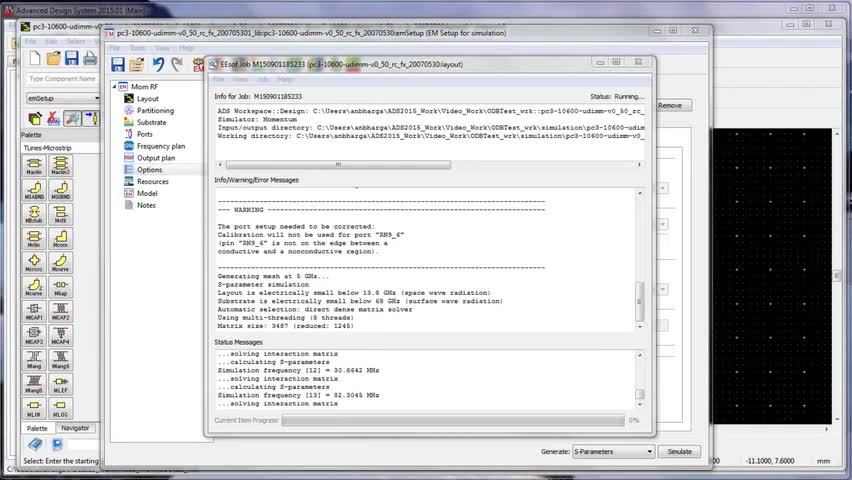Image resolution: width=852 pixels, height=480 pixels.
Task: Open Frequency plan in EM setup tree
Action: click(x=160, y=146)
